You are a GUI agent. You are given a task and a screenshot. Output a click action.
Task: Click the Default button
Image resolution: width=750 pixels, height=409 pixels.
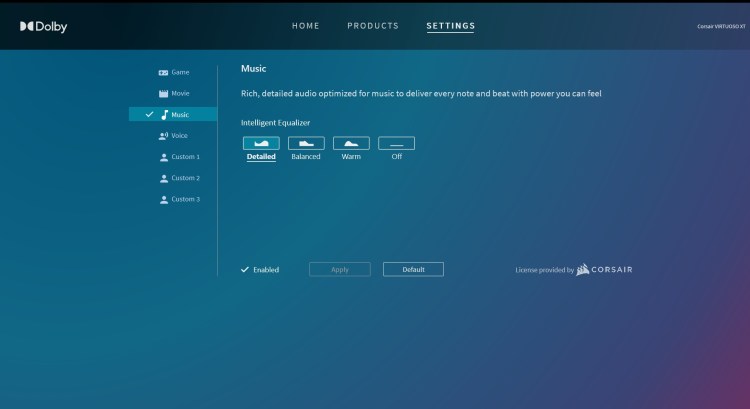tap(413, 269)
